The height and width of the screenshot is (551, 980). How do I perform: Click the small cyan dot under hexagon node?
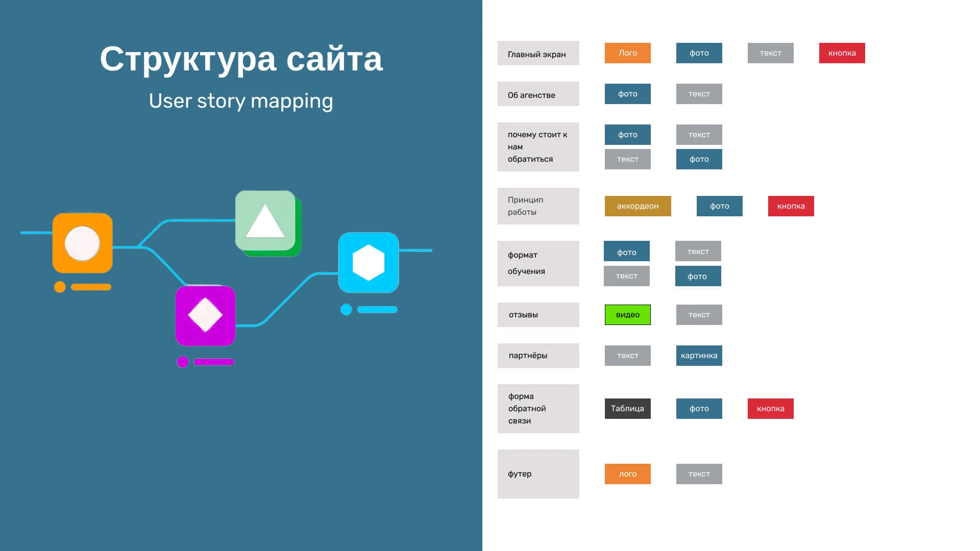pyautogui.click(x=346, y=310)
